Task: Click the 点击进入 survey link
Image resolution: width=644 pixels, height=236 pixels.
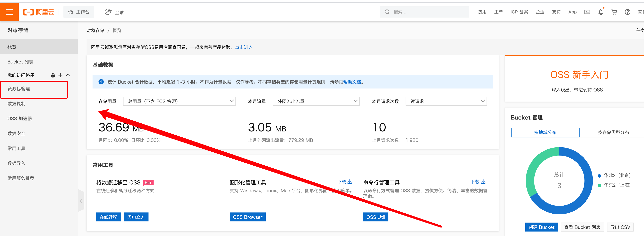Action: (244, 47)
